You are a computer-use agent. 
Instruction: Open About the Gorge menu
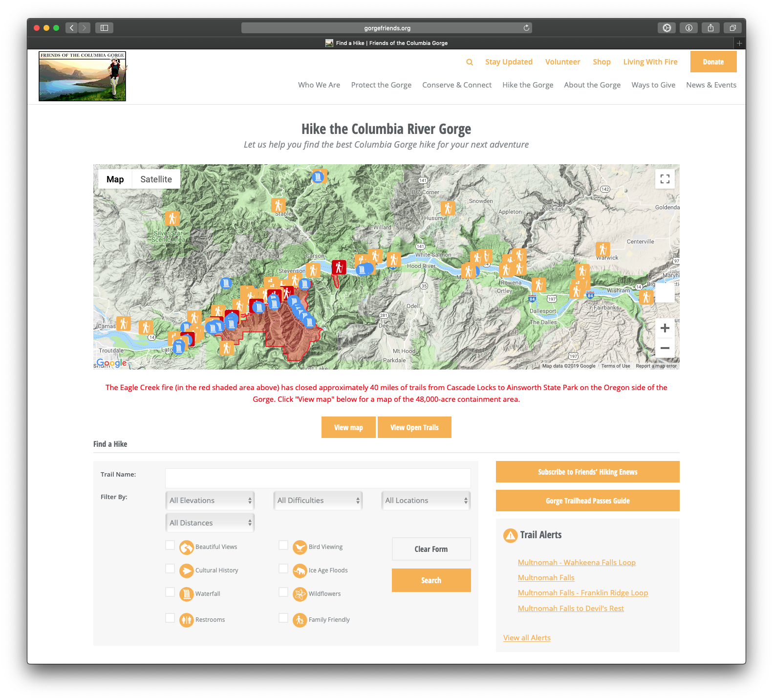point(592,85)
